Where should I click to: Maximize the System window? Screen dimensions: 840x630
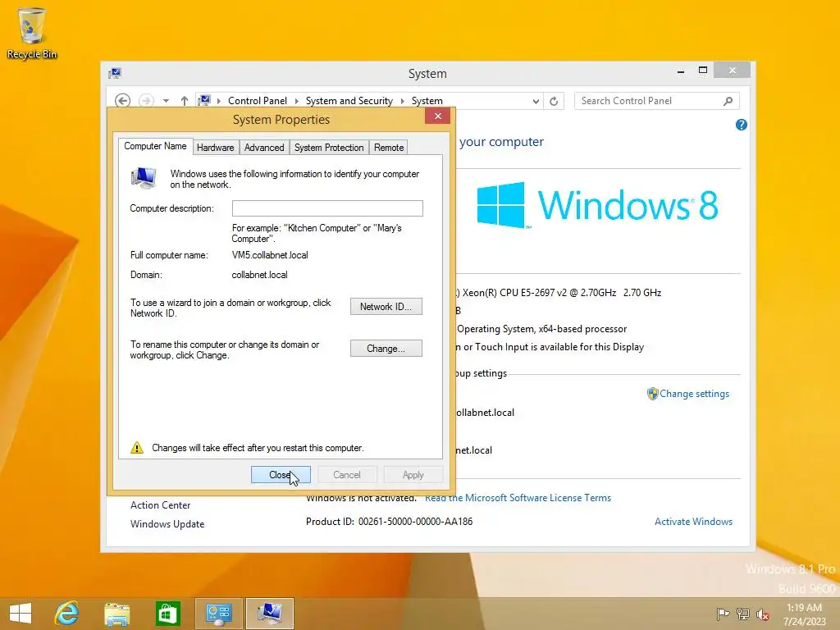click(703, 71)
